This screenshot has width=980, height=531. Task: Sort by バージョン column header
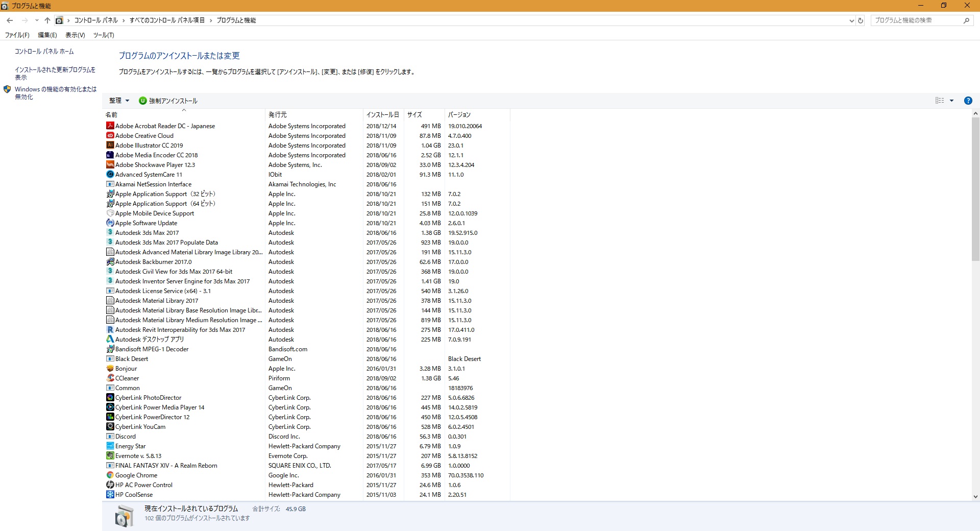[x=477, y=115]
